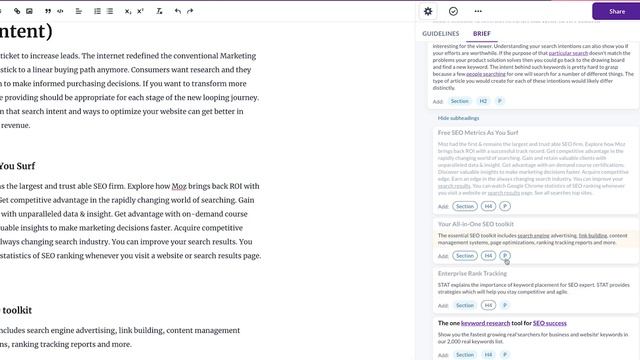
Task: Create a numbered list
Action: click(x=97, y=11)
